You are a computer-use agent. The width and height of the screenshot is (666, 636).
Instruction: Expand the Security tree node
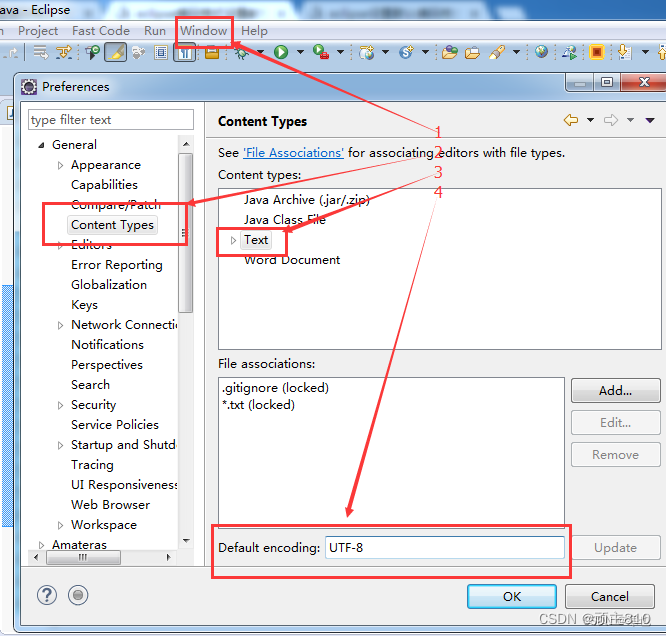(60, 405)
